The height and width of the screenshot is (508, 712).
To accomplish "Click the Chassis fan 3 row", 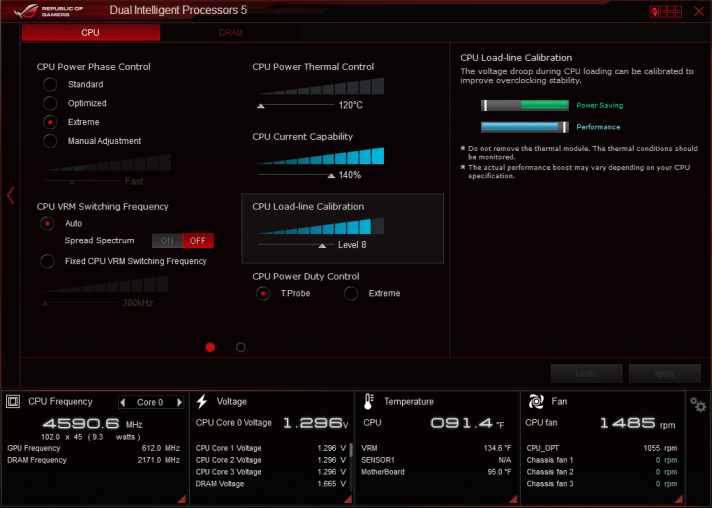I will pyautogui.click(x=602, y=484).
